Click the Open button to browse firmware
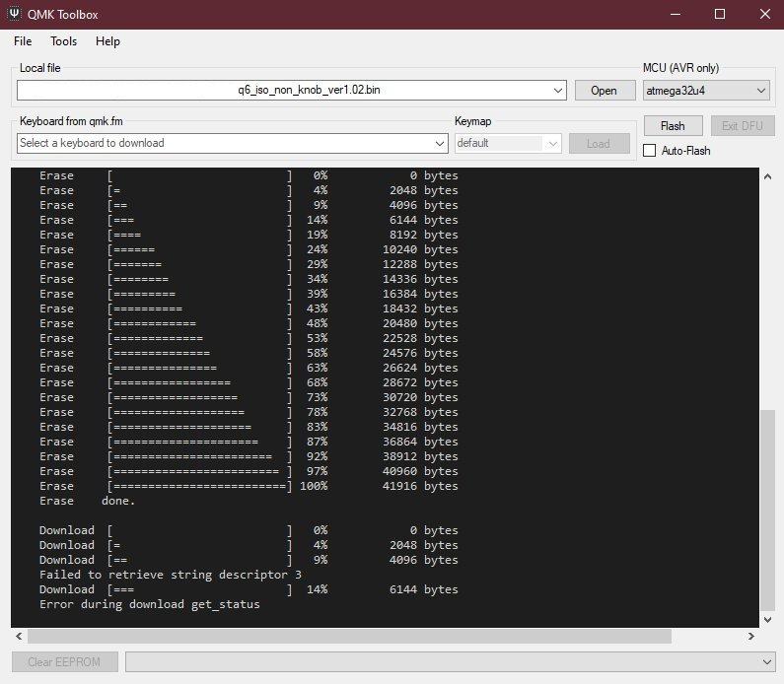This screenshot has width=784, height=684. (x=604, y=91)
